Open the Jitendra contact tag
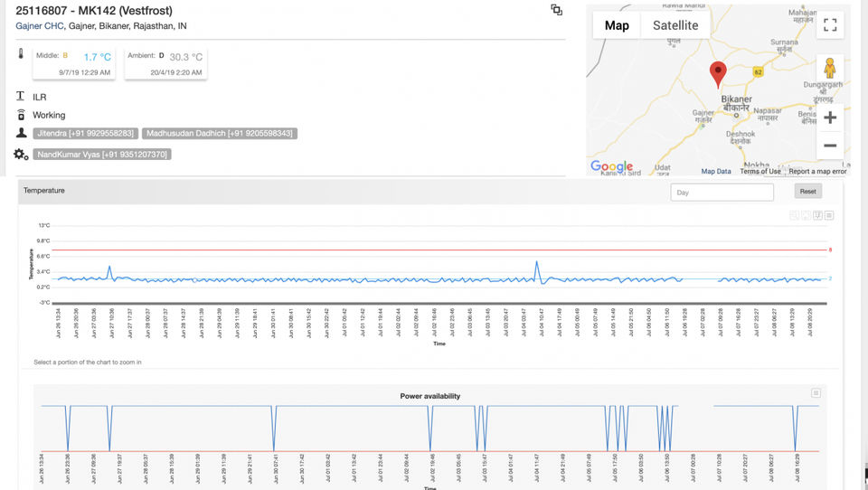The height and width of the screenshot is (490, 868). [x=86, y=134]
